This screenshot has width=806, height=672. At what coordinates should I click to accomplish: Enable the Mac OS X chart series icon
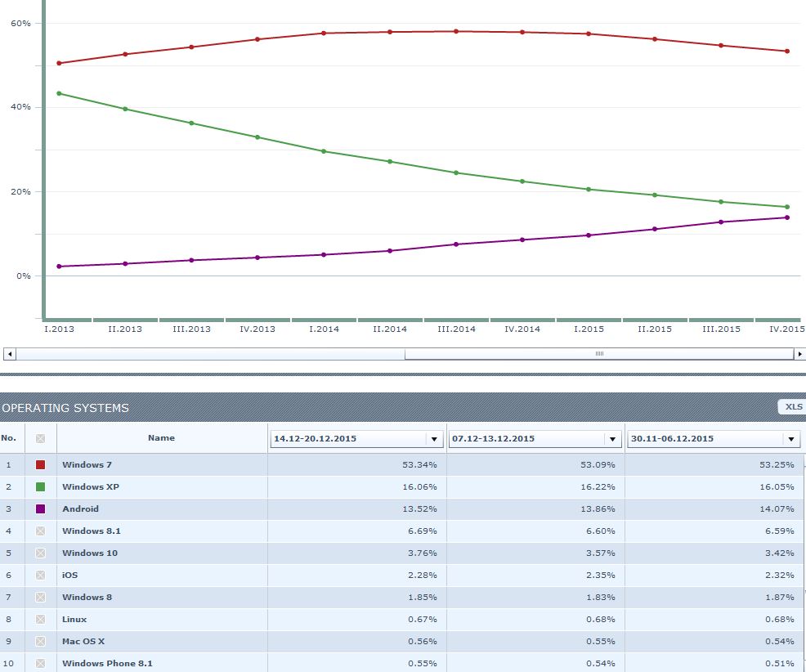41,642
